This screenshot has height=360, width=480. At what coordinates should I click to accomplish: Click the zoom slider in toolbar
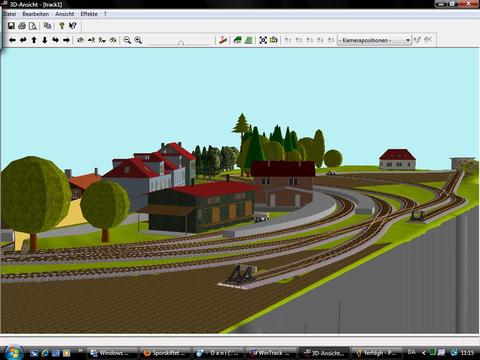(180, 40)
